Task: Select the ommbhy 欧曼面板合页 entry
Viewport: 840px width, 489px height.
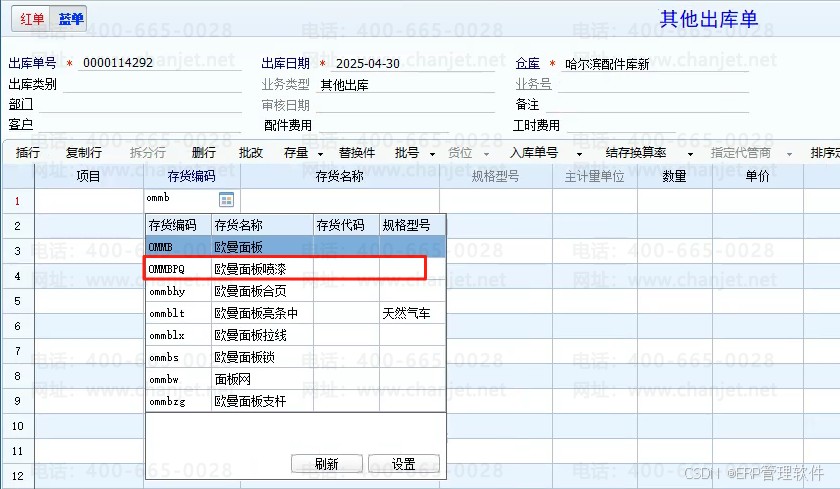Action: (296, 291)
